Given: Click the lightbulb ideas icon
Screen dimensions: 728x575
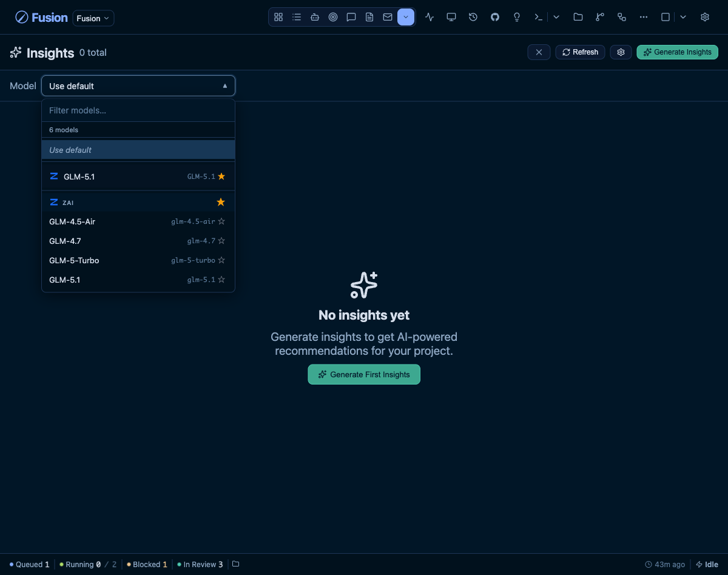Looking at the screenshot, I should coord(517,18).
